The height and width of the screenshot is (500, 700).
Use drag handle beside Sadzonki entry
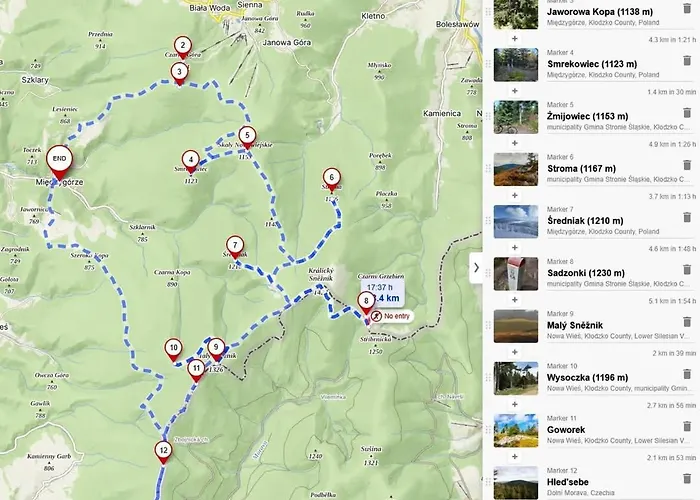(x=488, y=273)
